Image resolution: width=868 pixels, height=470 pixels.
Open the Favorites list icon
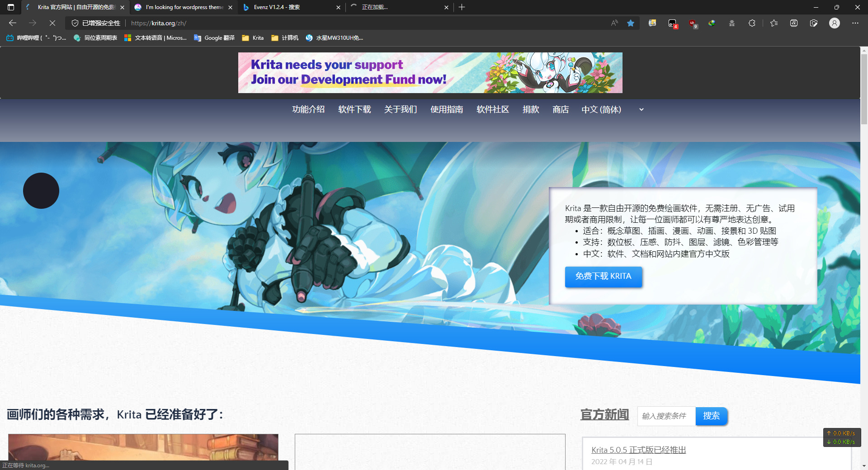click(774, 23)
